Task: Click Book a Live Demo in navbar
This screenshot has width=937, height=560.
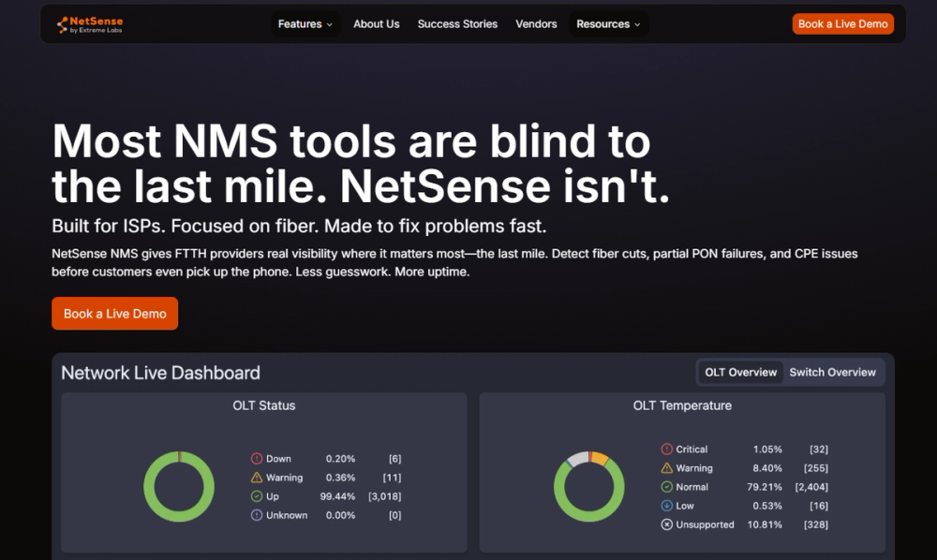Action: pyautogui.click(x=842, y=24)
